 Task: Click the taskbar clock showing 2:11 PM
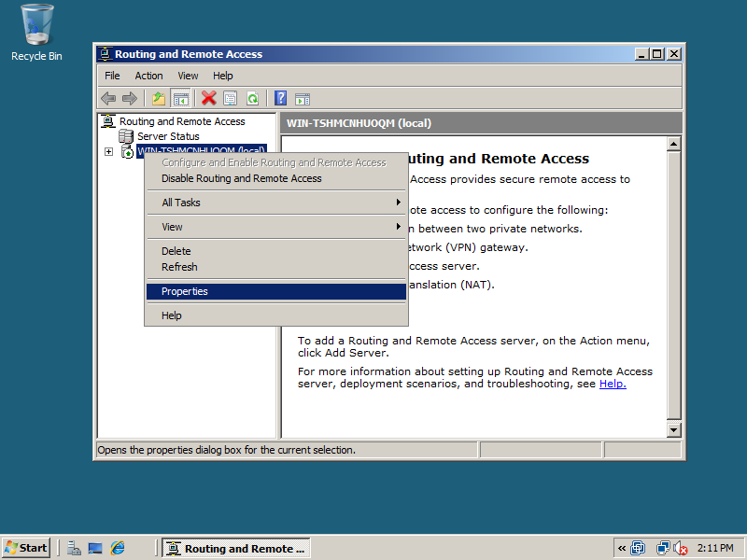pos(715,548)
